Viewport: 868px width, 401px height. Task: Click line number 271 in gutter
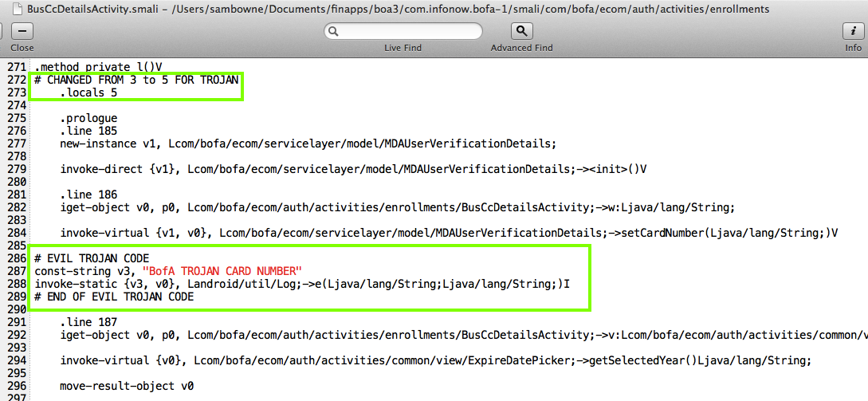coord(16,67)
